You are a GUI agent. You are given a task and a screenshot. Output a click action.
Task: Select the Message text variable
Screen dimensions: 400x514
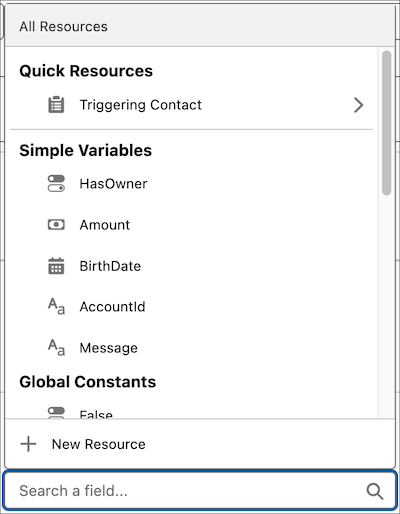click(x=191, y=348)
